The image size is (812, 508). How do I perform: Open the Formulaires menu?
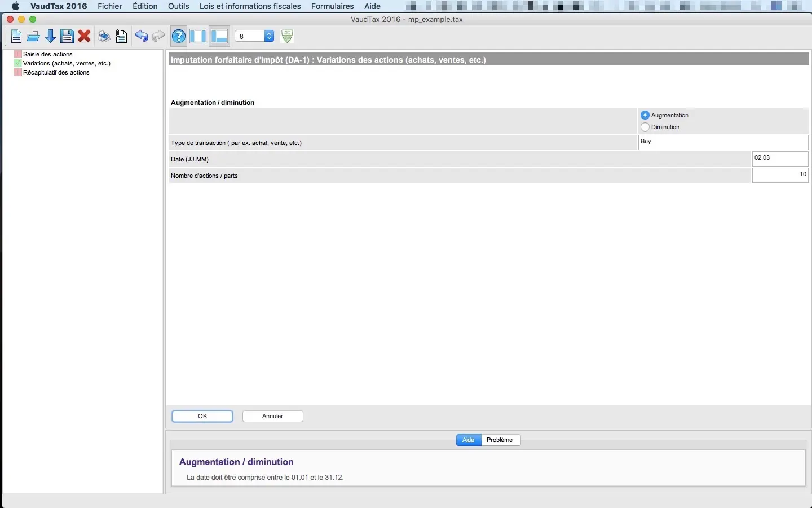(x=333, y=6)
